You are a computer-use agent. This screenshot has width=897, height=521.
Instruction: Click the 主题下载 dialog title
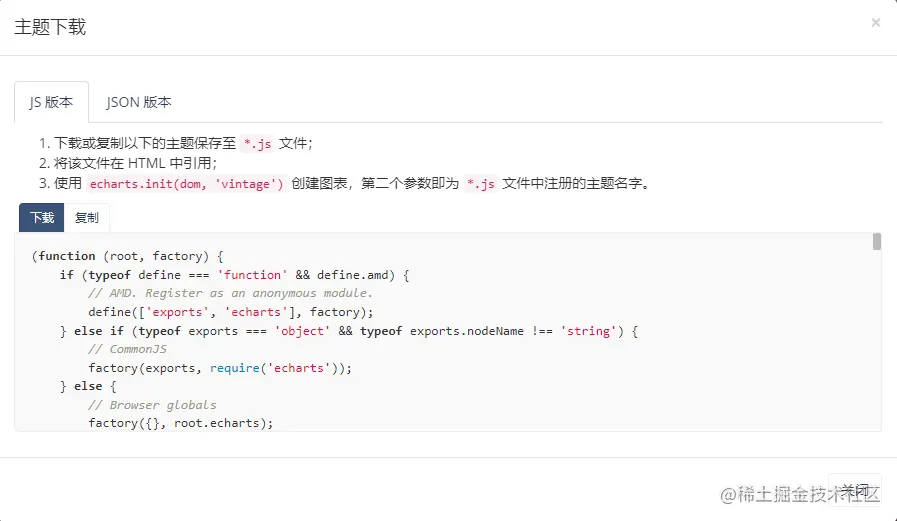(x=50, y=27)
